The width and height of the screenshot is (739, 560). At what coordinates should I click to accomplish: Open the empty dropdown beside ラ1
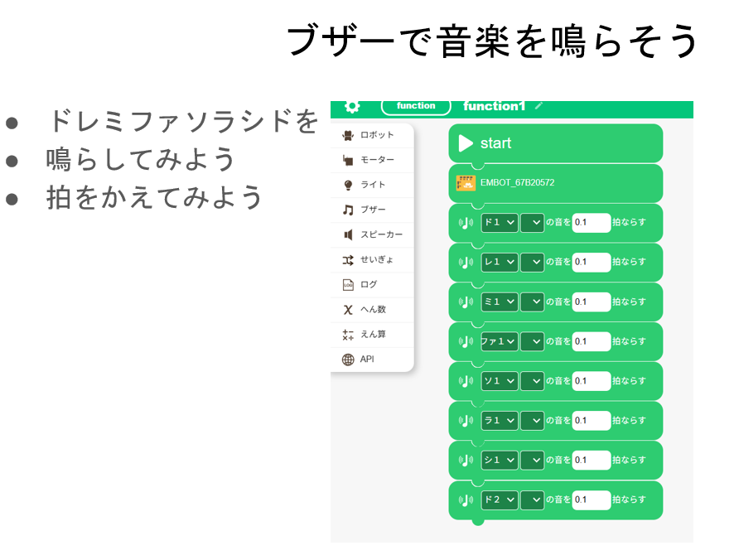532,421
